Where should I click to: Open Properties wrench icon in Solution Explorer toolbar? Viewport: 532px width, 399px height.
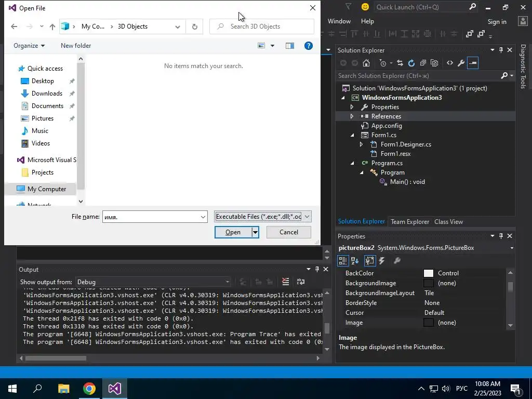pyautogui.click(x=461, y=63)
